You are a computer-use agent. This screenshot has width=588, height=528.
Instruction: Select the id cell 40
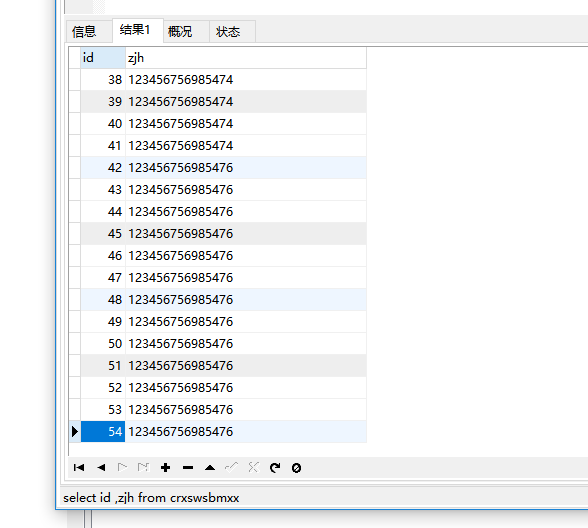103,124
